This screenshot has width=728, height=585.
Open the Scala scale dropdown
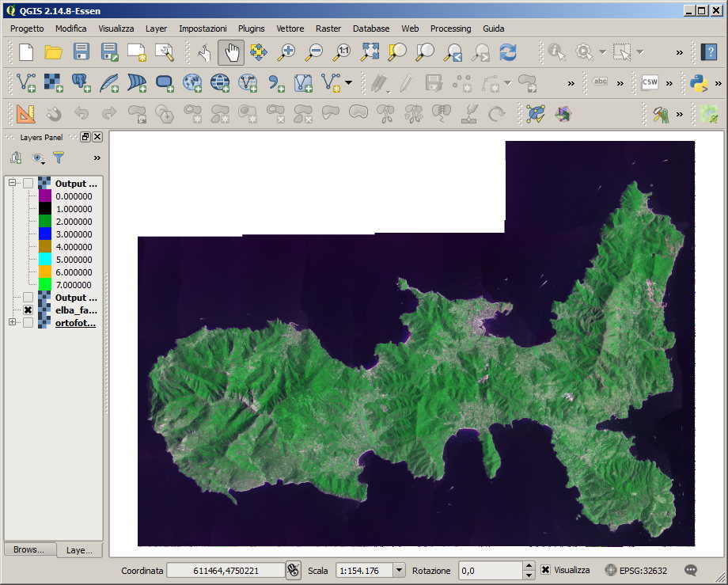click(398, 570)
